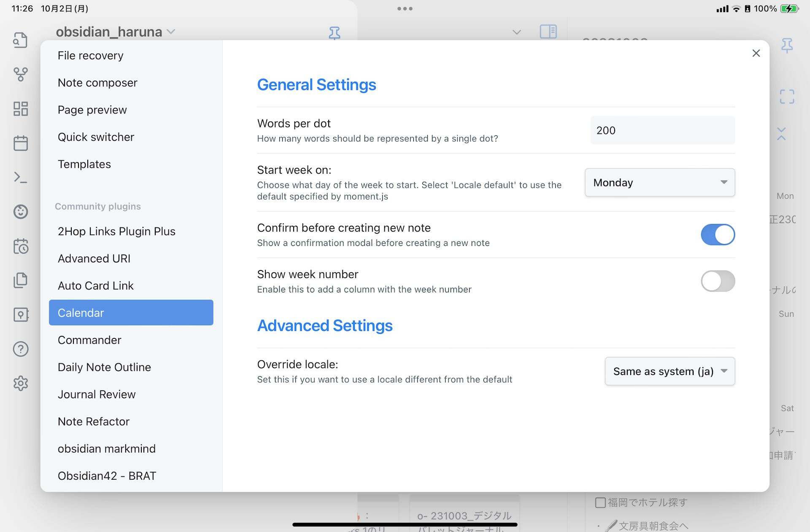
Task: Disable Confirm before creating new note
Action: click(x=718, y=235)
